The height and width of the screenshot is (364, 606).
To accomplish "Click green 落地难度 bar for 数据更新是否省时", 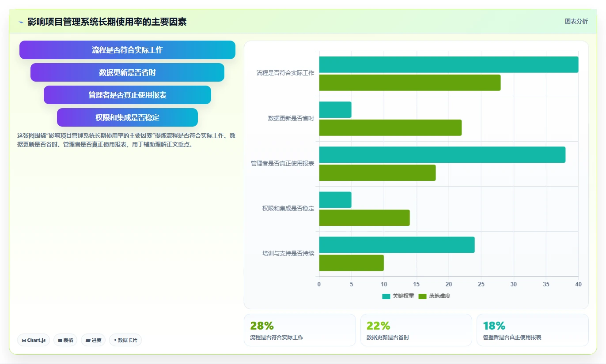I will pyautogui.click(x=390, y=128).
